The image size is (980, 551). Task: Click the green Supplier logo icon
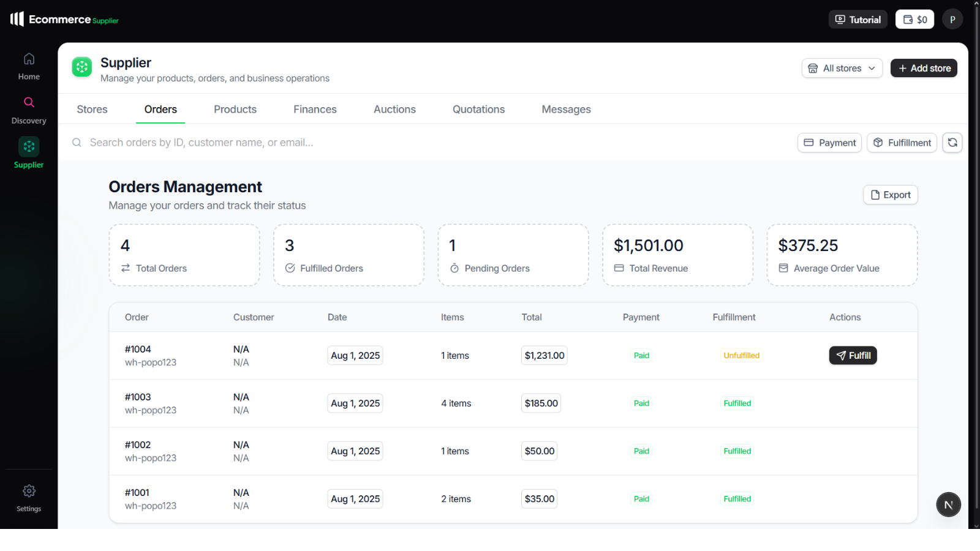[82, 67]
